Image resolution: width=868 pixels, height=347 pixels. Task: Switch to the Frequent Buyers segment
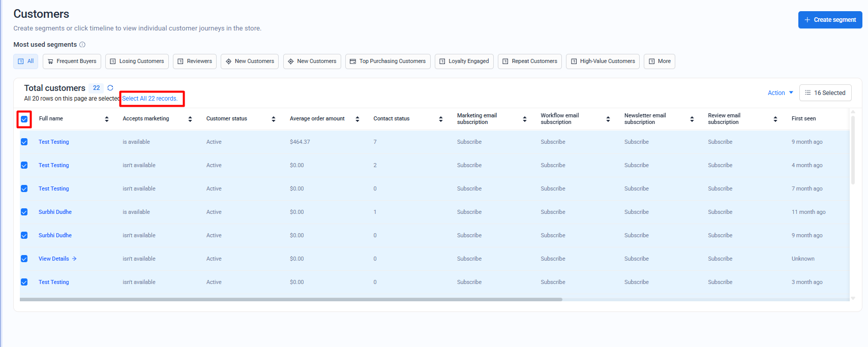[x=72, y=61]
